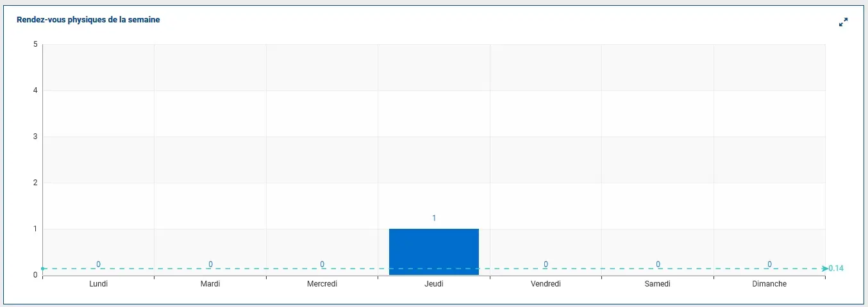The image size is (868, 307).
Task: Click the blue Jeudi bar
Action: pyautogui.click(x=434, y=252)
